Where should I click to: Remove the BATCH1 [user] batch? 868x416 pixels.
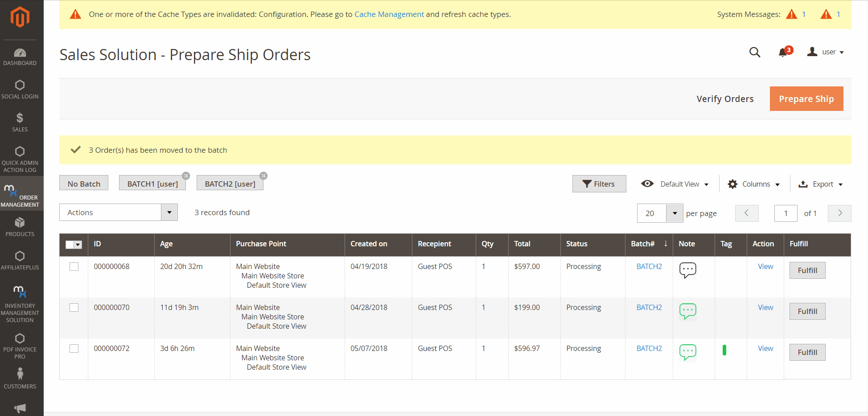click(x=186, y=176)
